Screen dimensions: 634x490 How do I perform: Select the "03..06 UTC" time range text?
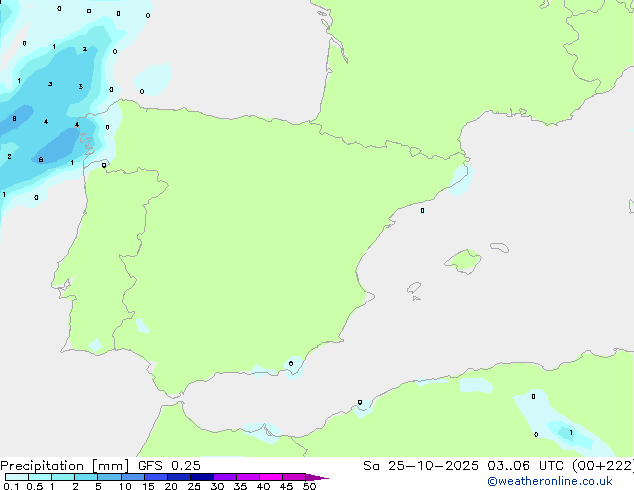pyautogui.click(x=525, y=466)
